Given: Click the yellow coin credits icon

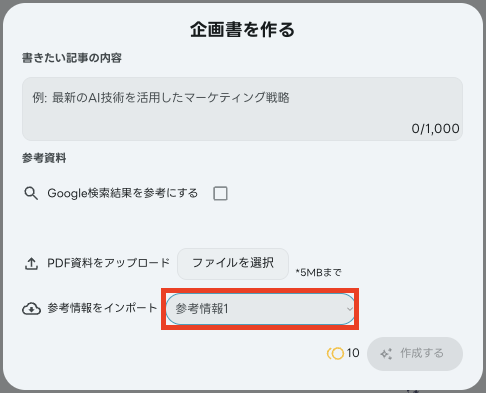Looking at the screenshot, I should pos(335,353).
